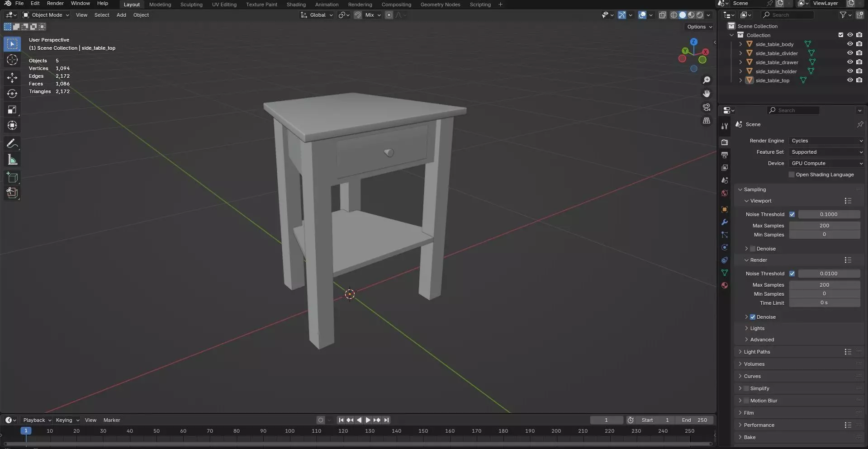The height and width of the screenshot is (449, 868).
Task: Click the outliner Search field
Action: pyautogui.click(x=788, y=15)
